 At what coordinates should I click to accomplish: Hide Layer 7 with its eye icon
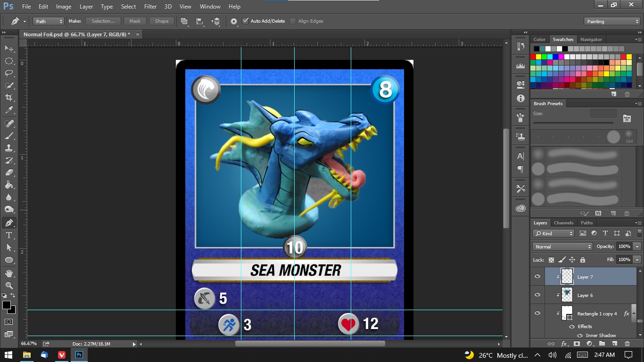[x=537, y=277]
